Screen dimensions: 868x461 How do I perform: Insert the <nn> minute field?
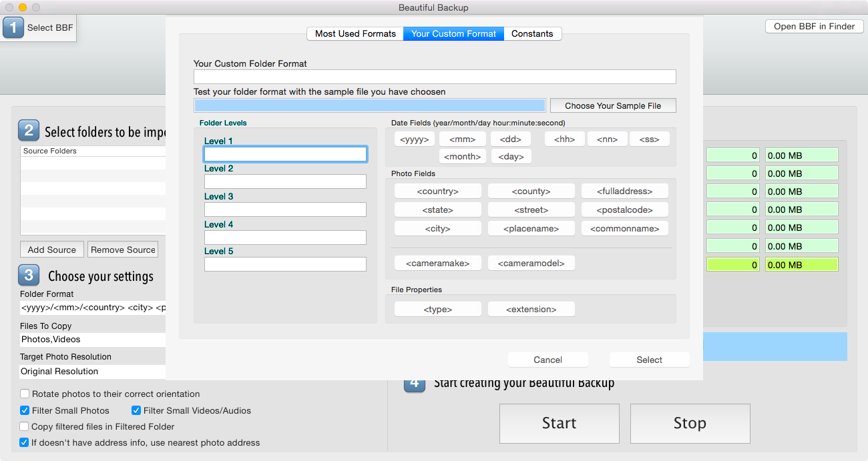tap(608, 139)
